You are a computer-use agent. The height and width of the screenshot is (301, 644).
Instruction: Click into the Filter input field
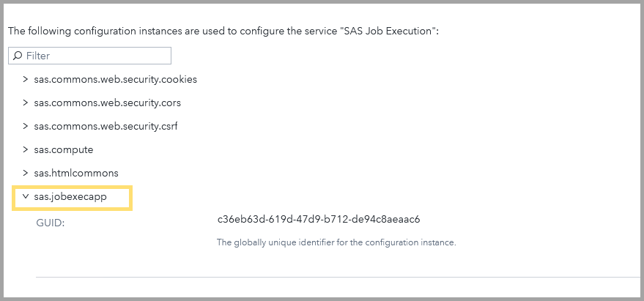click(95, 56)
